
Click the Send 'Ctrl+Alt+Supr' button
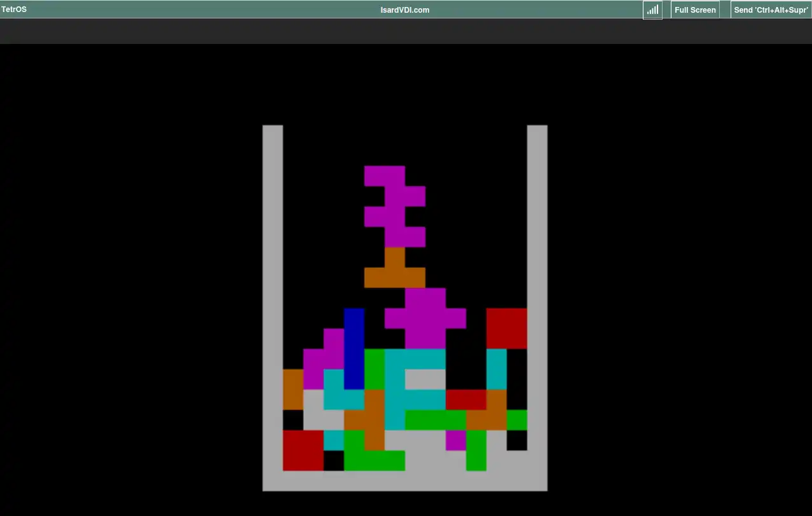(x=771, y=10)
